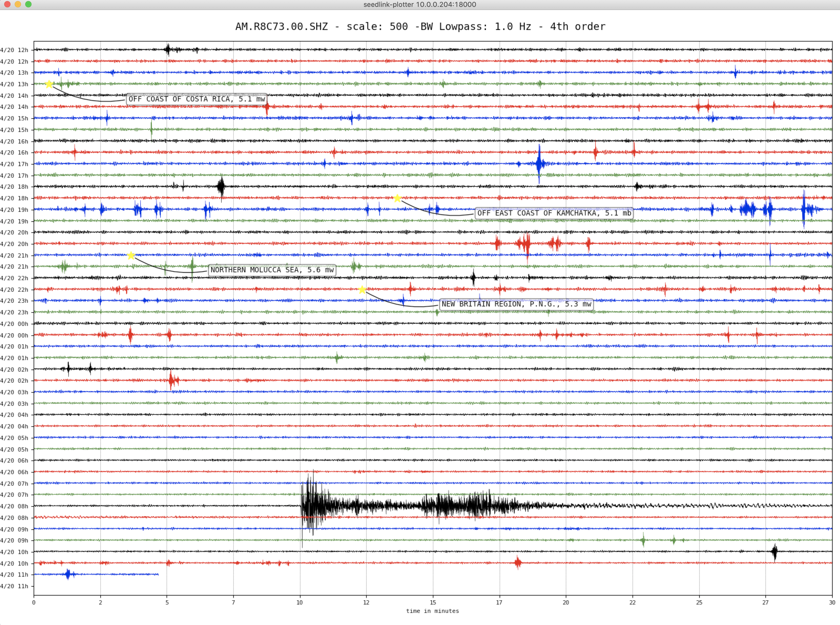This screenshot has height=625, width=840.
Task: Select the 'OFF COAST OF COSTA RICA, 5.1 mw' label
Action: 196,99
